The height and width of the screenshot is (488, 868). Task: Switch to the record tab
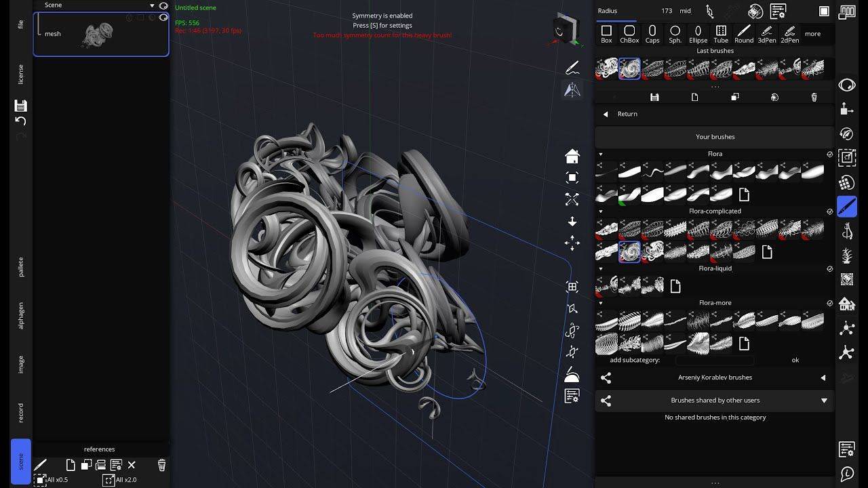click(x=21, y=413)
